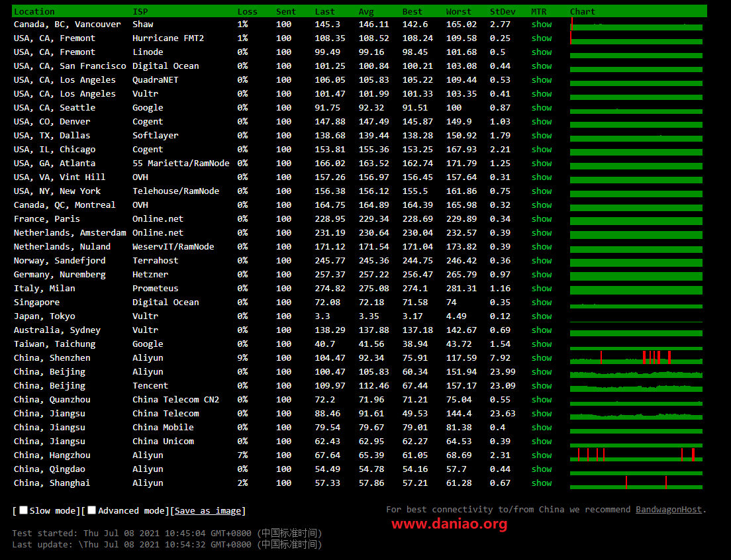731x560 pixels.
Task: Click the Shenzhen Aliyun latency chart
Action: pyautogui.click(x=636, y=358)
